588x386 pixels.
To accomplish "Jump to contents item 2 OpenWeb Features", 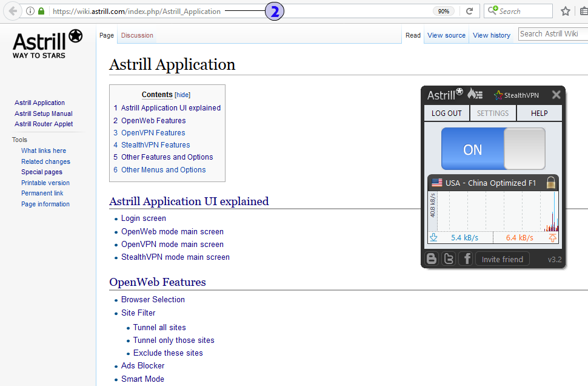I will 150,121.
